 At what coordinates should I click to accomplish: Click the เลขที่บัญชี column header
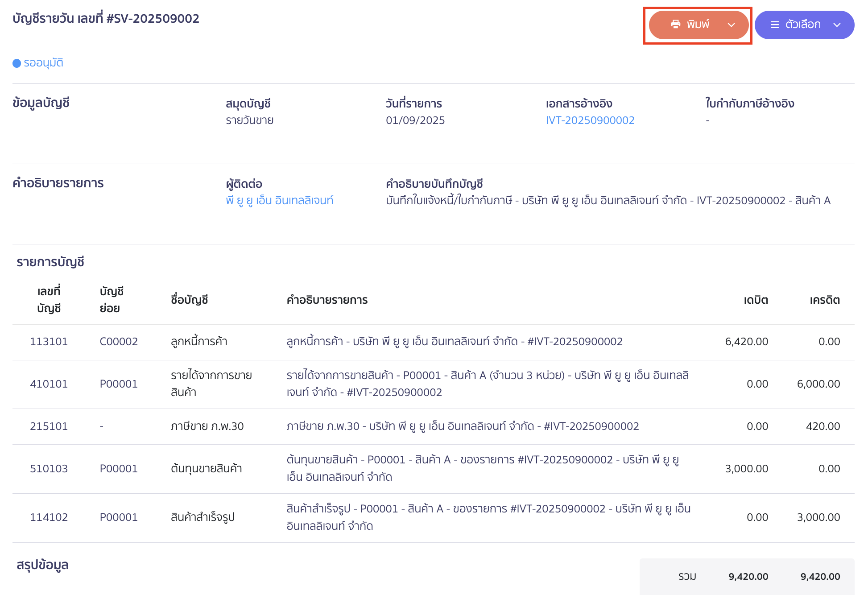pos(49,300)
